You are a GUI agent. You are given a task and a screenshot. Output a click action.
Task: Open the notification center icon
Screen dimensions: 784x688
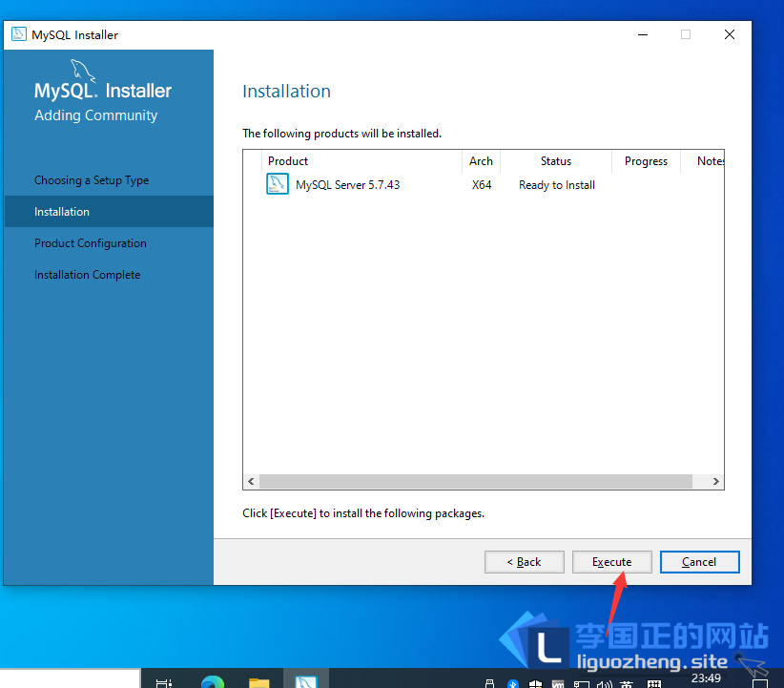point(760,683)
